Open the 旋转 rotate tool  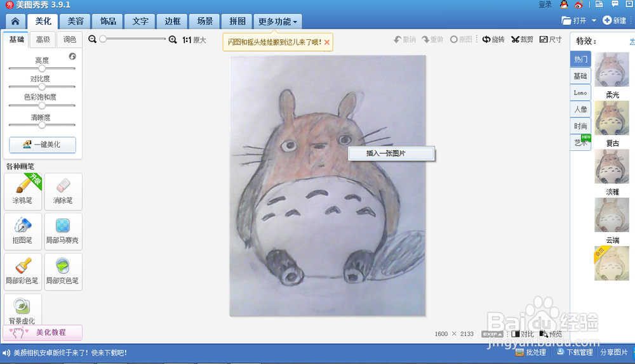pos(493,39)
